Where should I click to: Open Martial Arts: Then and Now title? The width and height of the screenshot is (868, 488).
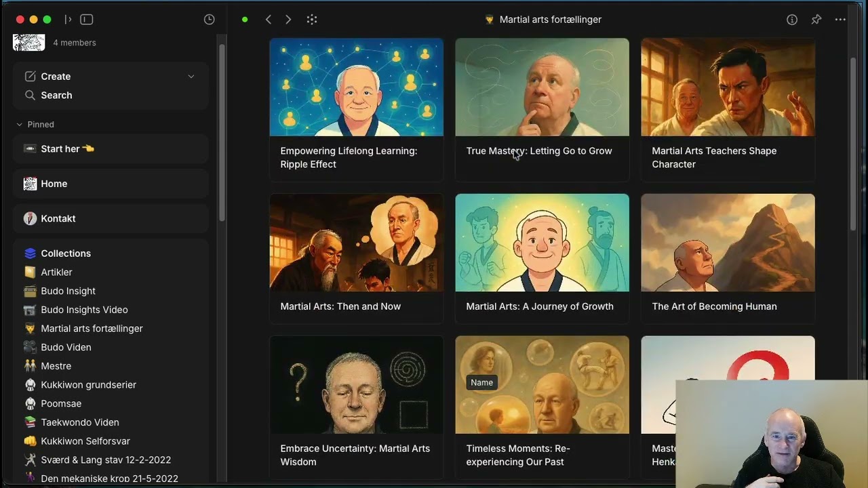[340, 306]
